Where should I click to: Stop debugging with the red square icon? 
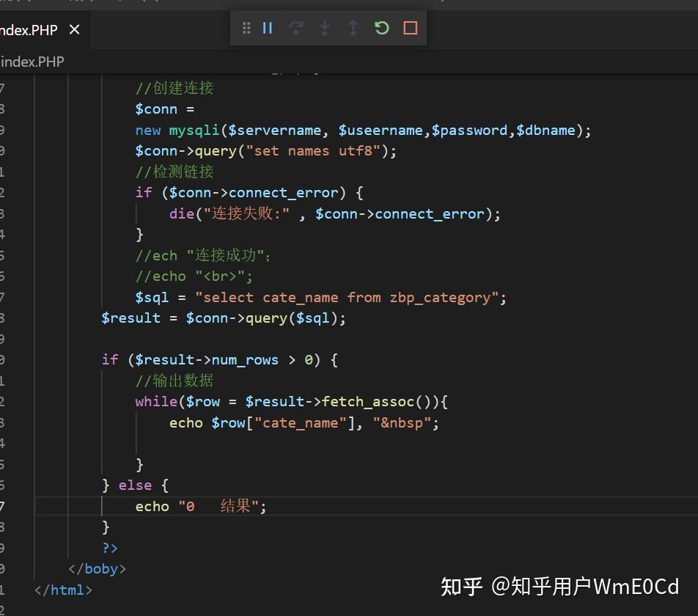(410, 28)
